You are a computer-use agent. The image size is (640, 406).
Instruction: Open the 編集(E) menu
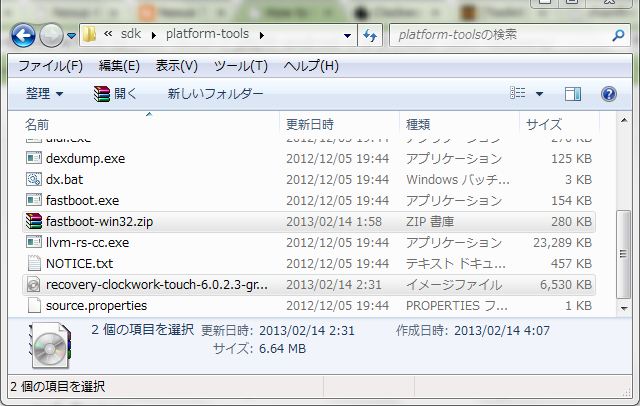(x=119, y=66)
